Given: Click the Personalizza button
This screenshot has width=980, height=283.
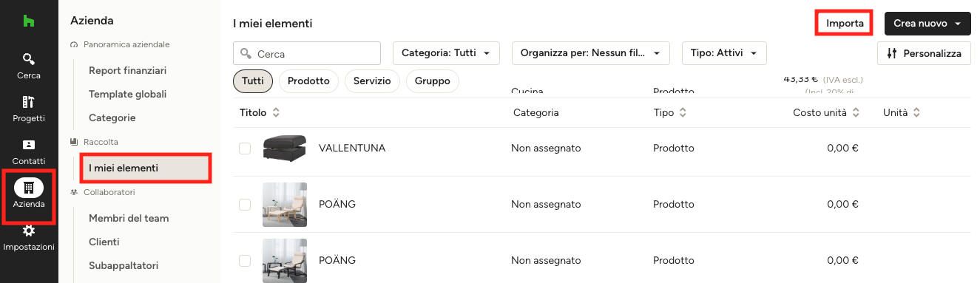Looking at the screenshot, I should point(924,53).
